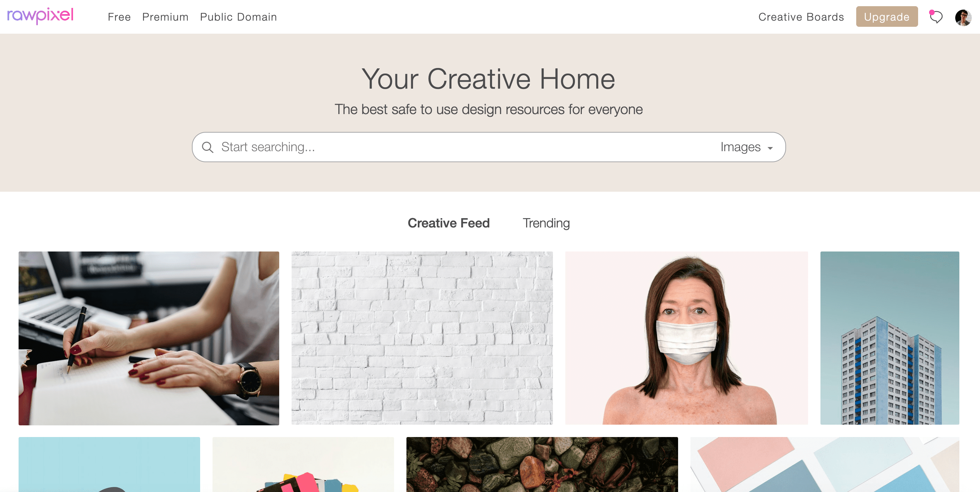Image resolution: width=980 pixels, height=492 pixels.
Task: Click the rawpixel logo
Action: click(40, 16)
